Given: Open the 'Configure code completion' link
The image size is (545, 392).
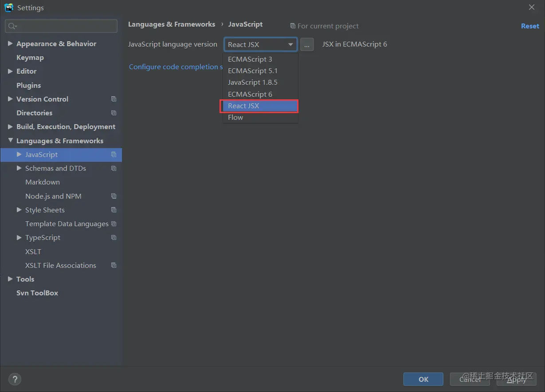Looking at the screenshot, I should [176, 67].
